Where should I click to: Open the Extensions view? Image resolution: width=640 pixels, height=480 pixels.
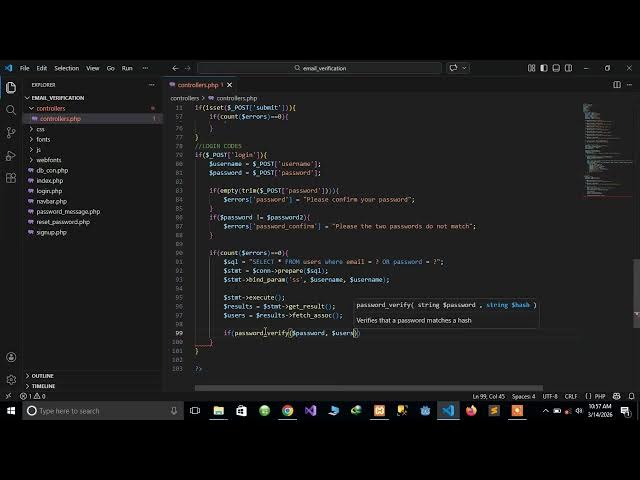coord(11,178)
